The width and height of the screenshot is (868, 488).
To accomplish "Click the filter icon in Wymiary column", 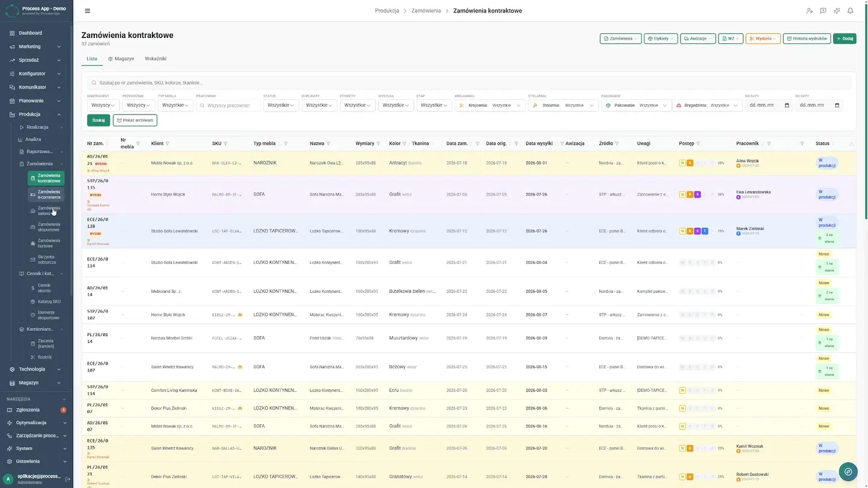I will click(379, 143).
